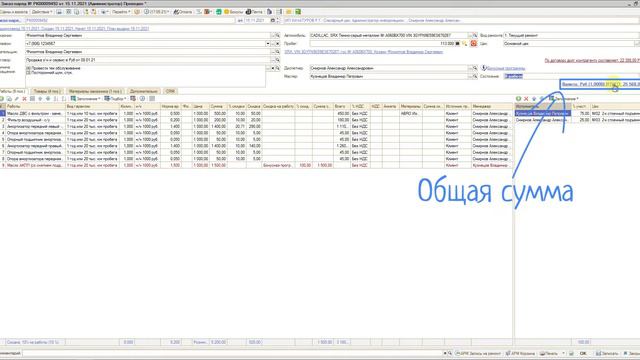The height and width of the screenshot is (360, 640).
Task: Click the pencil edit row icon in works toolbar
Action: point(17,99)
